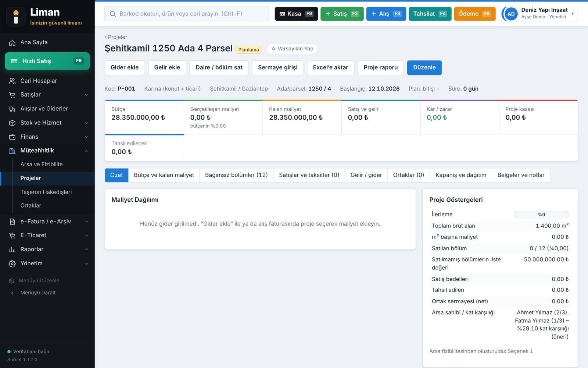Go back via the Projeler breadcrumb link

pyautogui.click(x=116, y=37)
